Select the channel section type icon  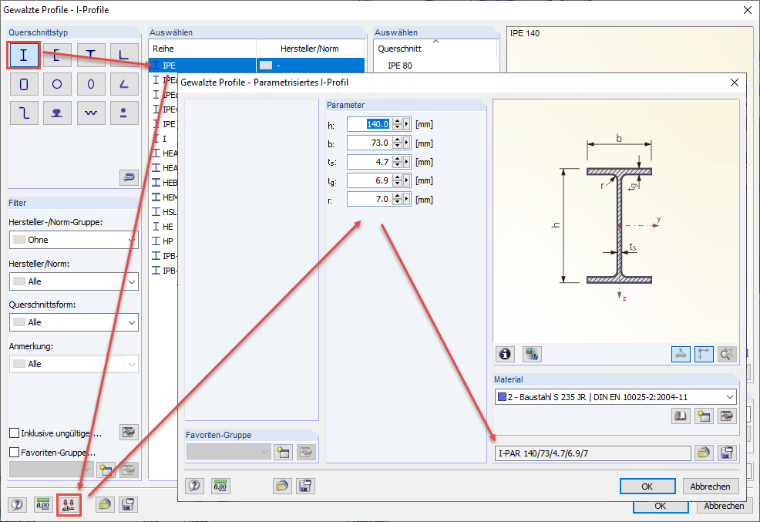click(x=57, y=55)
